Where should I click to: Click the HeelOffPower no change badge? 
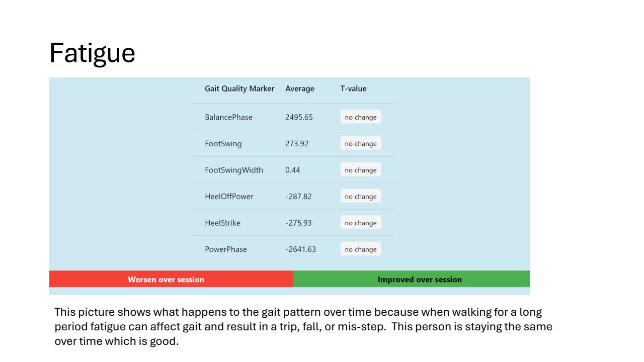click(x=360, y=197)
